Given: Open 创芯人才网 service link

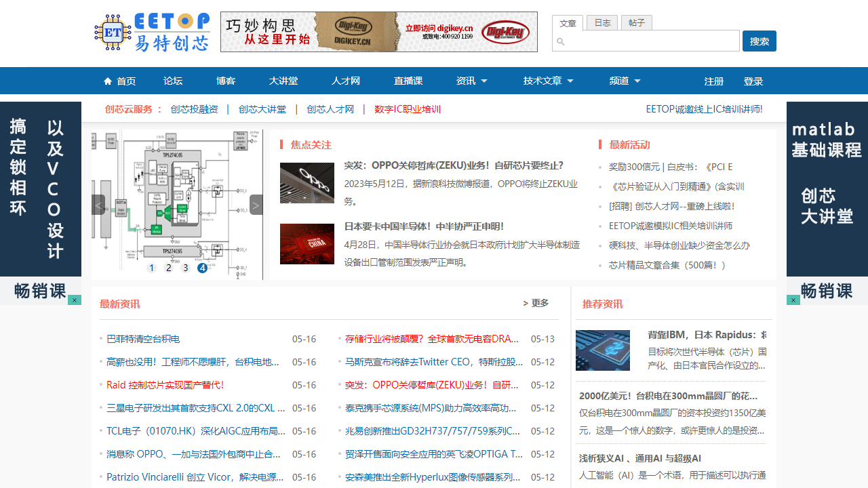Looking at the screenshot, I should click(x=330, y=109).
